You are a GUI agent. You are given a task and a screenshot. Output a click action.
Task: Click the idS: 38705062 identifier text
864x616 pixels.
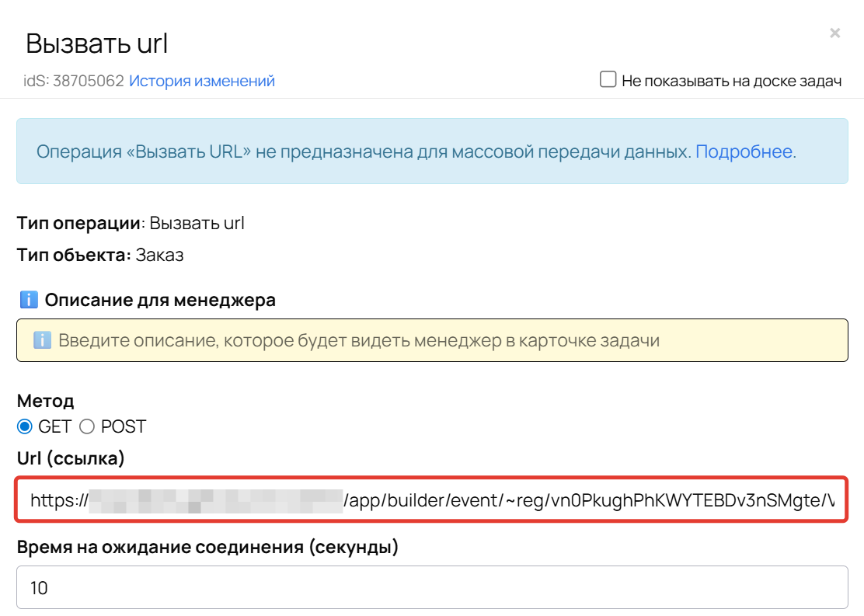pyautogui.click(x=74, y=81)
